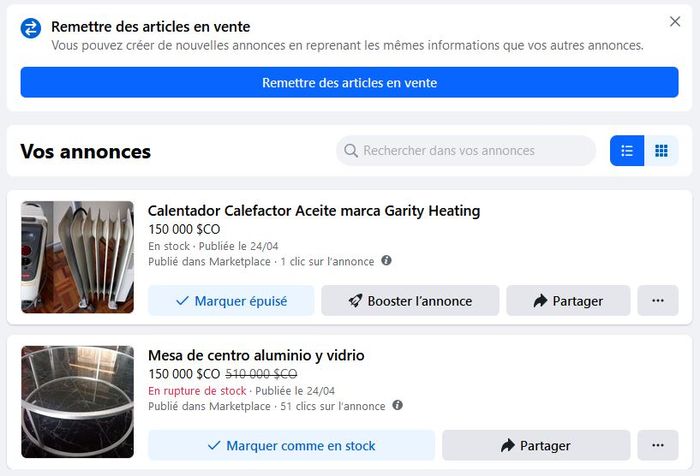
Task: Show click info for table listing
Action: 397,405
